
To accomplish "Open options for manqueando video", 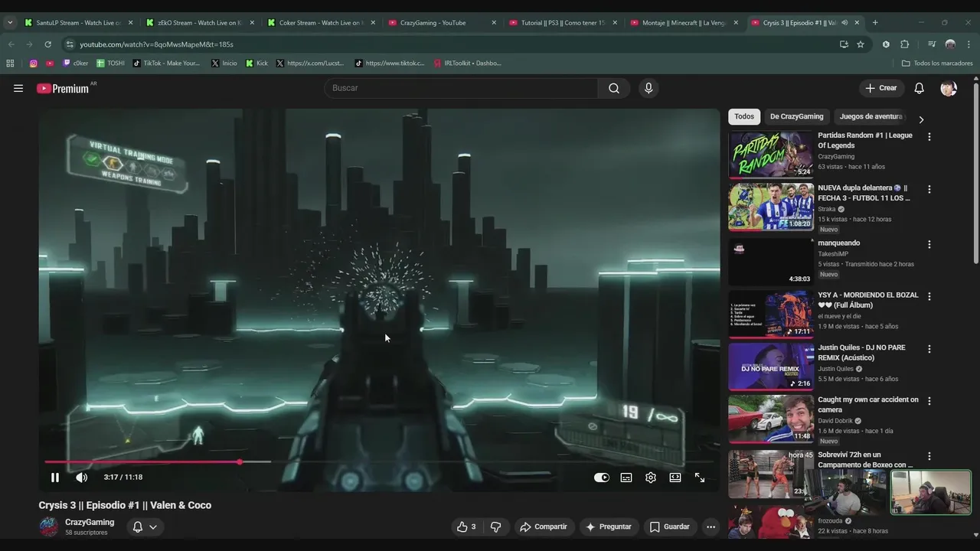I will [929, 245].
